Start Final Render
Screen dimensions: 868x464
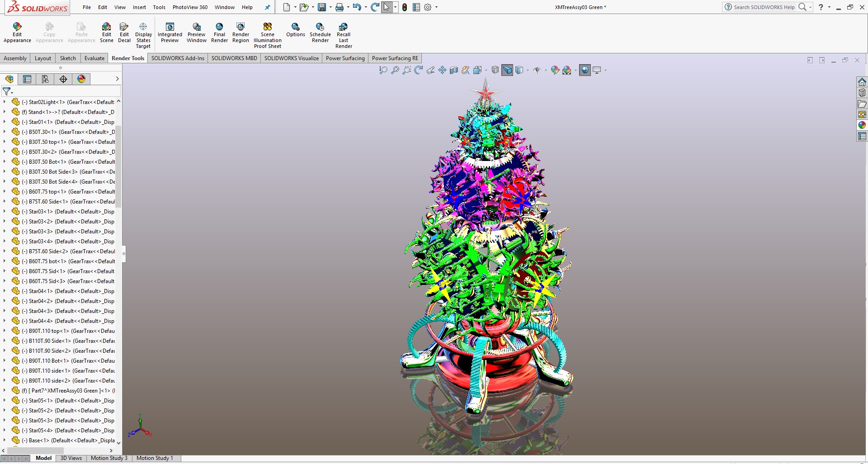[x=219, y=33]
